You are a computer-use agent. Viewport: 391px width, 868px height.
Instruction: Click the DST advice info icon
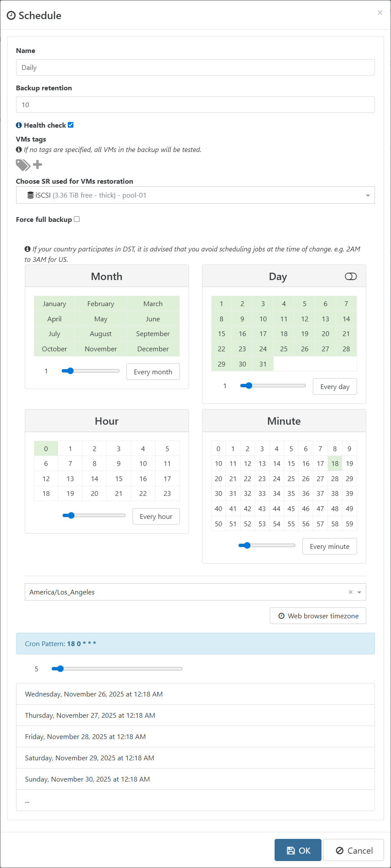(x=27, y=249)
